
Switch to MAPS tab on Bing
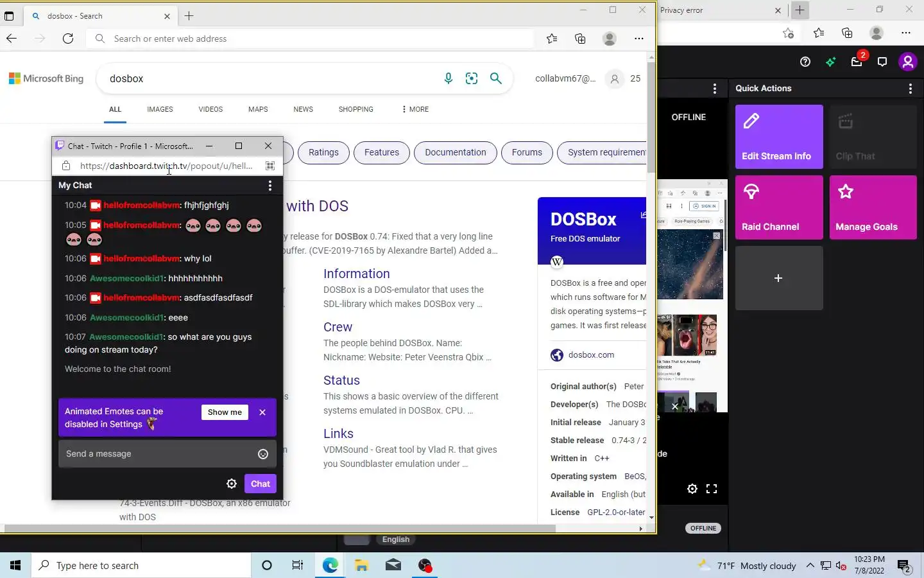point(258,109)
